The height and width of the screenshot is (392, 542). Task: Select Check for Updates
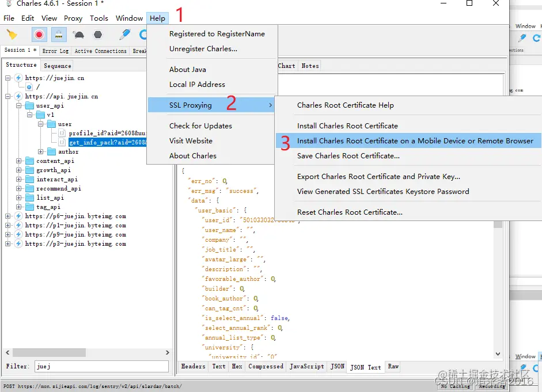tap(200, 125)
